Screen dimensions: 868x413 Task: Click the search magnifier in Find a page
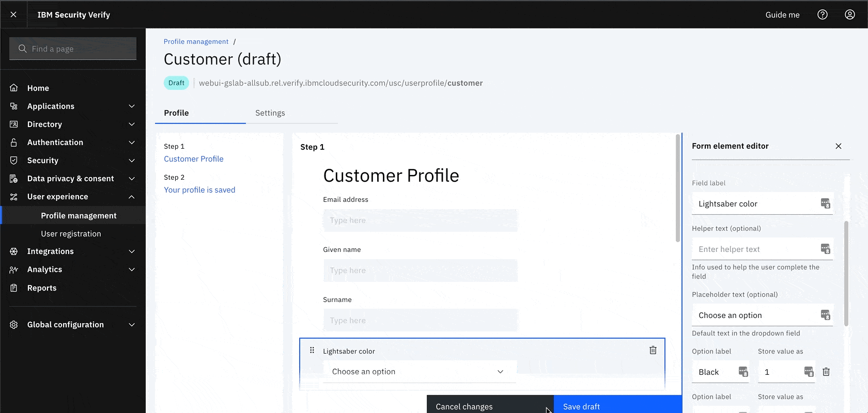tap(22, 49)
